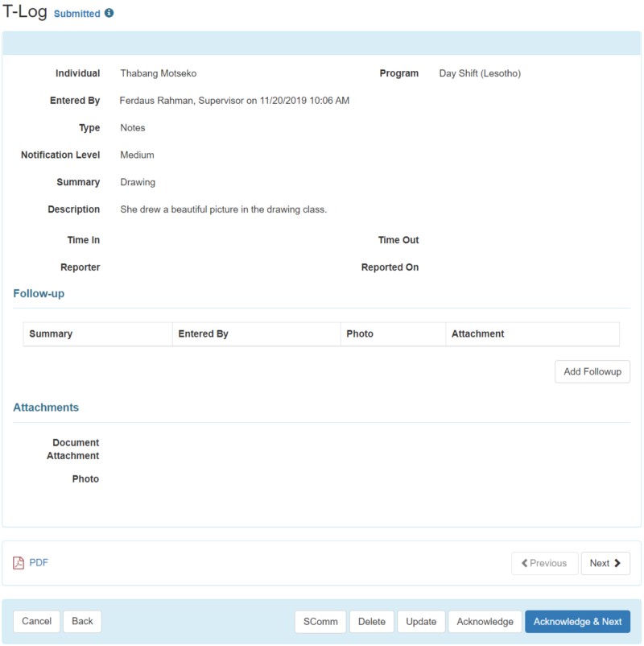The width and height of the screenshot is (644, 646).
Task: Click the red PDF document icon
Action: pyautogui.click(x=18, y=562)
